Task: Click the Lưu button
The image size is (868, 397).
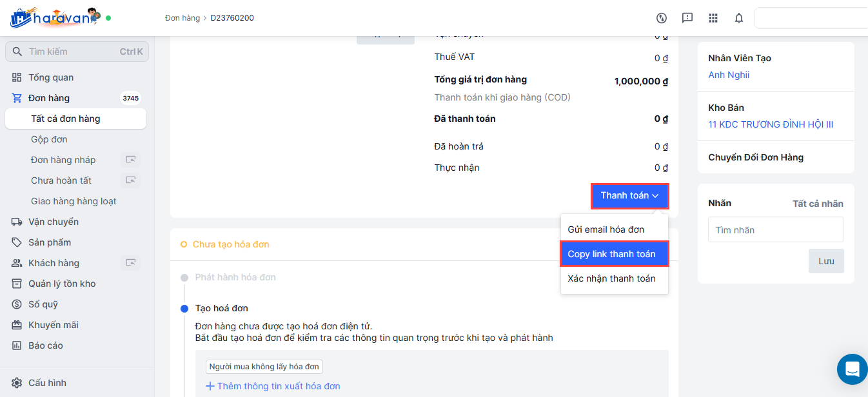Action: coord(826,261)
